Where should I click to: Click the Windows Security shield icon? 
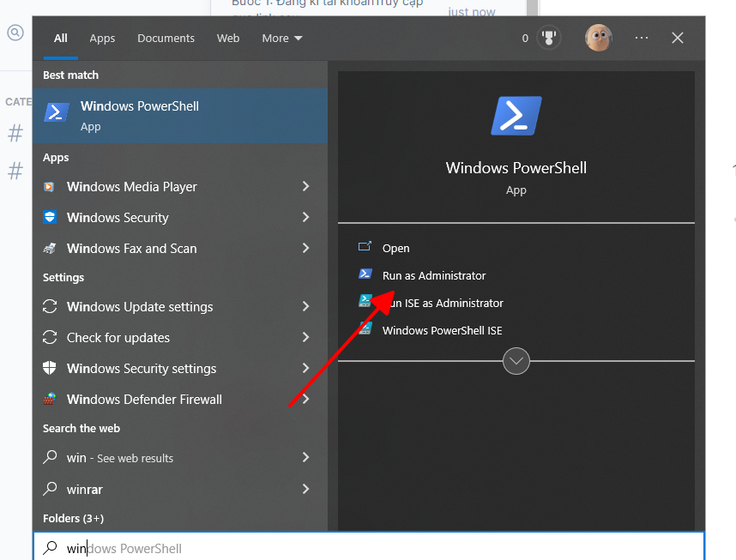click(x=50, y=217)
